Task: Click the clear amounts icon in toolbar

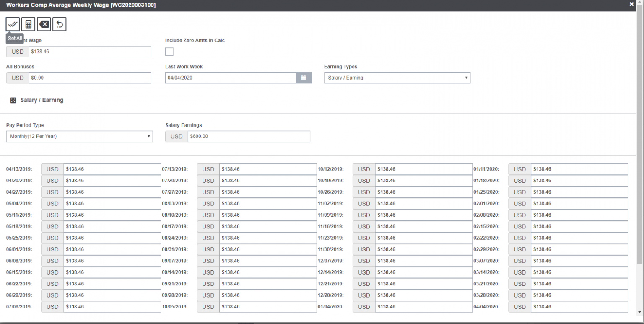Action: click(44, 24)
